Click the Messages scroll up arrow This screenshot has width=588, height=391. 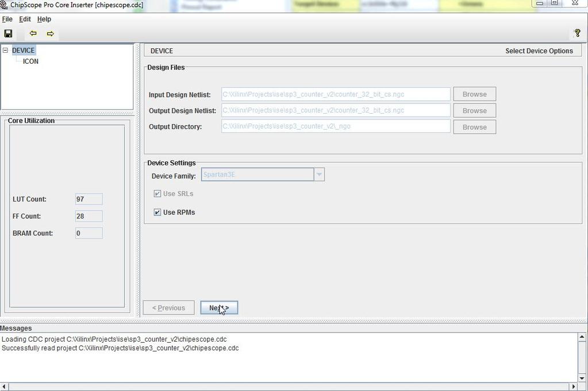pyautogui.click(x=582, y=337)
